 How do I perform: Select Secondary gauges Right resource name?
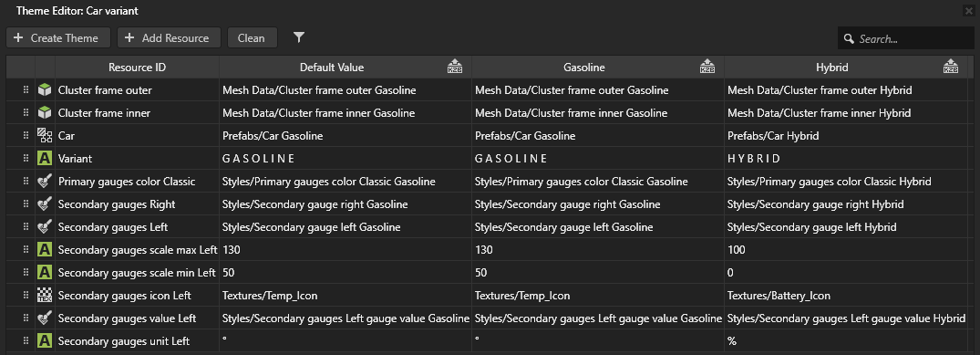tap(117, 204)
